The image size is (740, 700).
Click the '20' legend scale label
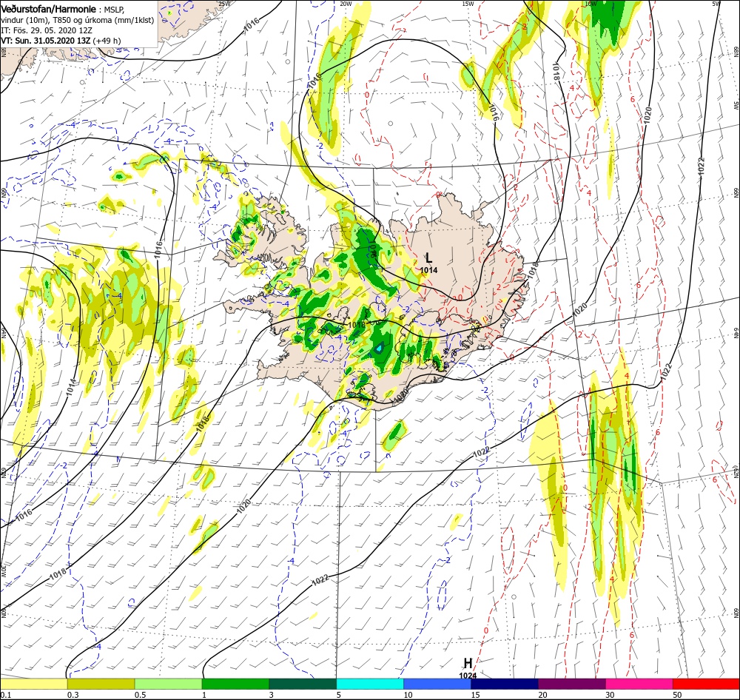pyautogui.click(x=542, y=695)
